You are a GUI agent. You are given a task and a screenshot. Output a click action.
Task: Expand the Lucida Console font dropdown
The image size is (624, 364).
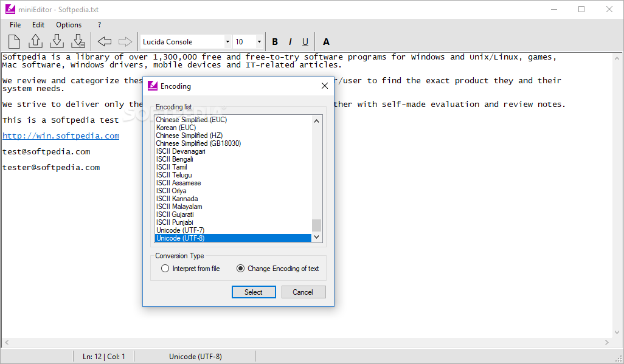coord(227,41)
